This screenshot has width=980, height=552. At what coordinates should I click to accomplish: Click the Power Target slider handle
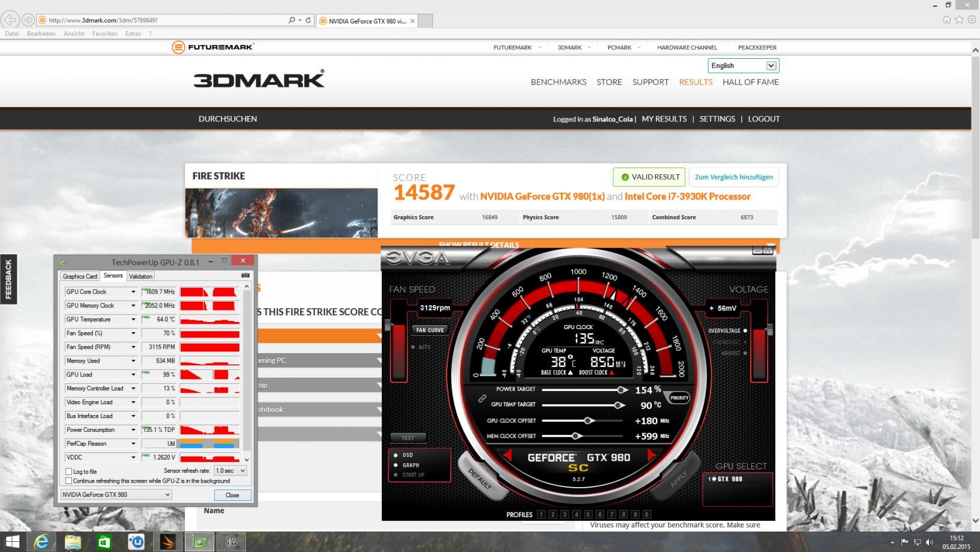click(x=622, y=390)
